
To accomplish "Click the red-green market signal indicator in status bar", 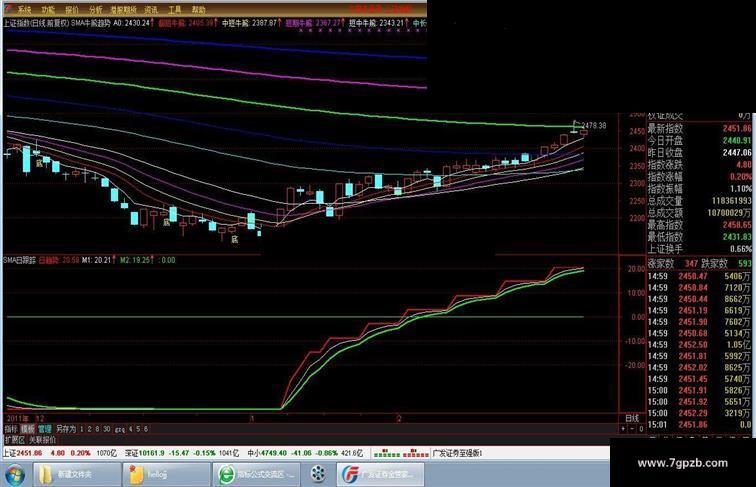I will pyautogui.click(x=402, y=454).
